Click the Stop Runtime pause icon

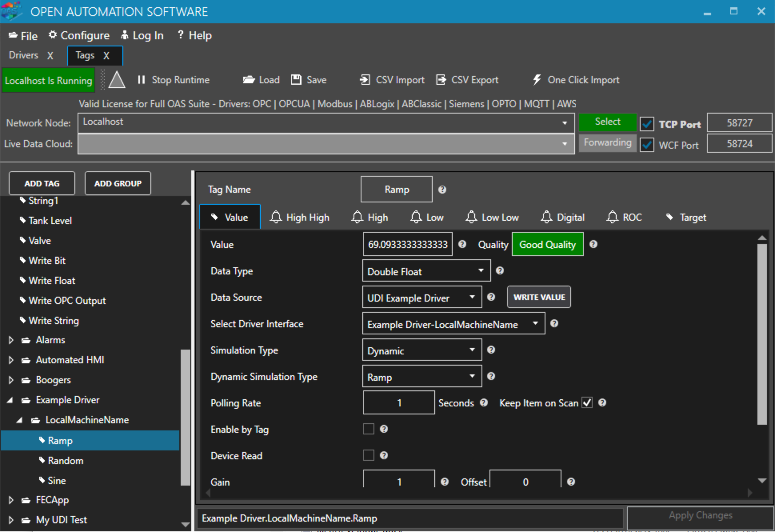141,80
